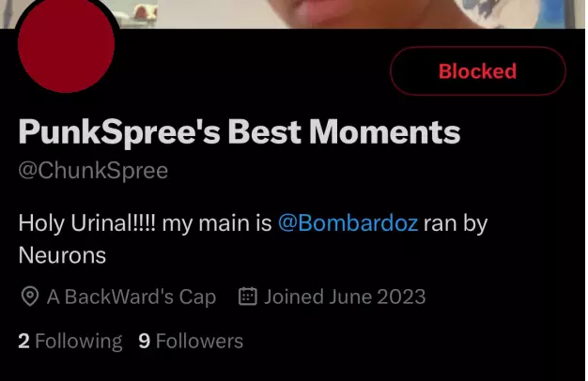Select the A BackWard's Cap location text

click(x=132, y=297)
